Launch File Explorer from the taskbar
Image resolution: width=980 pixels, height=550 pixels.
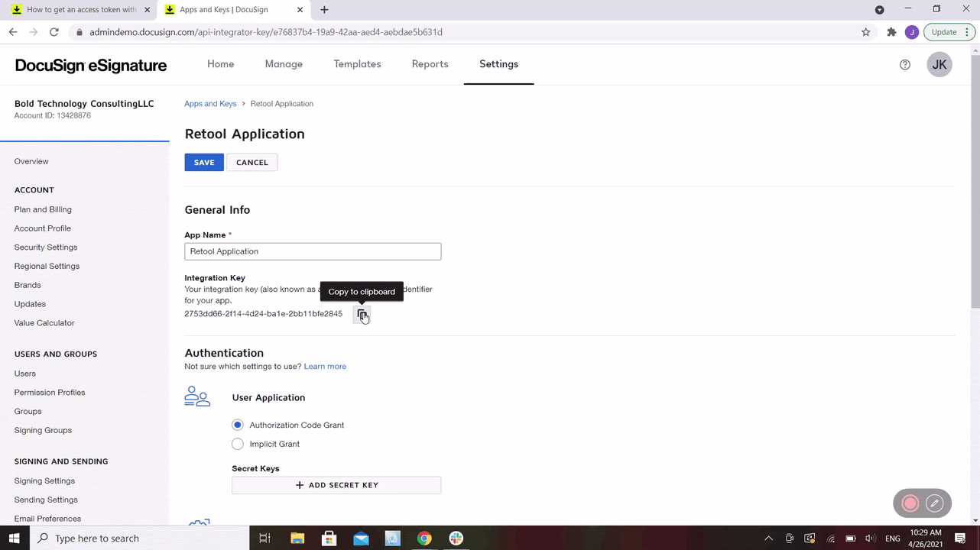coord(297,539)
